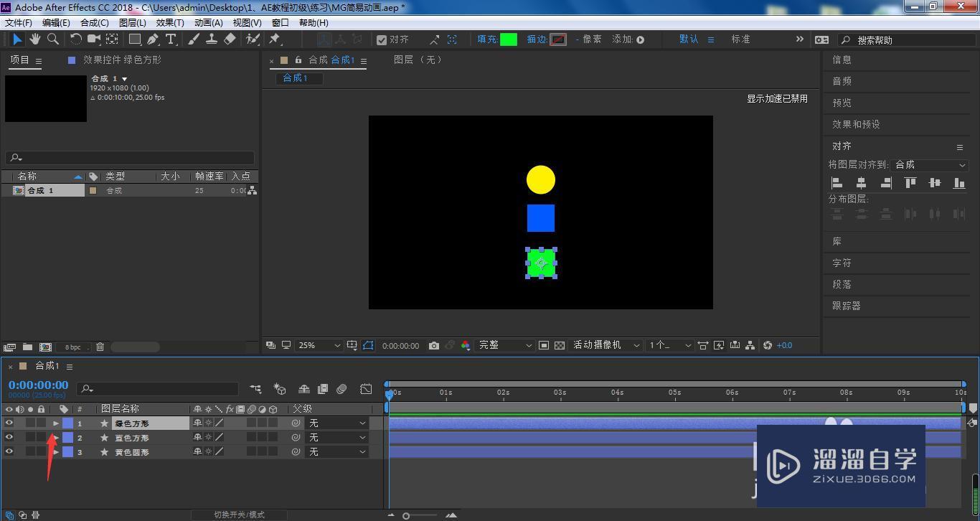The height and width of the screenshot is (521, 980).
Task: Open the 25% magnification dropdown
Action: (319, 346)
